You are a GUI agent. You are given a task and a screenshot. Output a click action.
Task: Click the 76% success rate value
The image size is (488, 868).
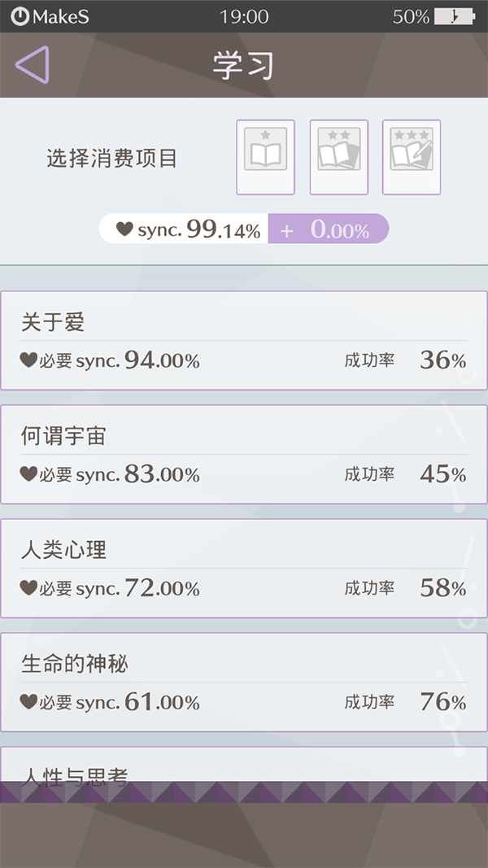click(x=442, y=701)
